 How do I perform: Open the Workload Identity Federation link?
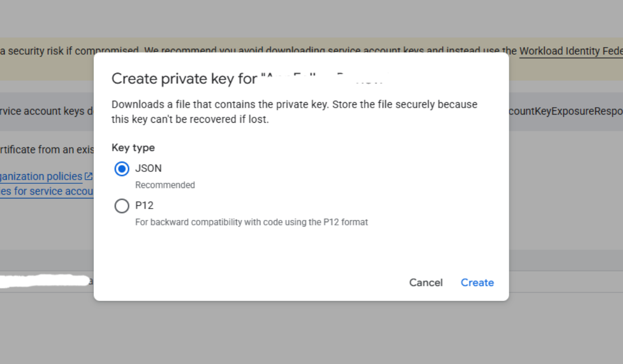coord(571,51)
